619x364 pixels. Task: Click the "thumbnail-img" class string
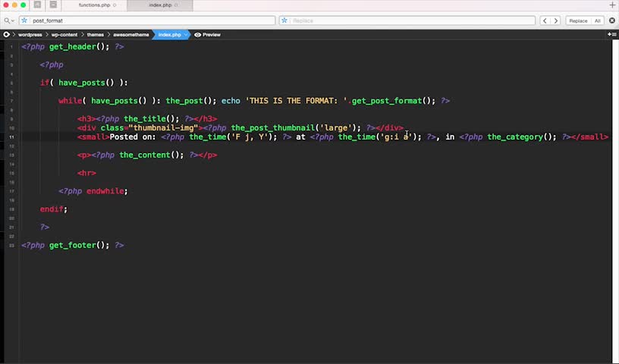pyautogui.click(x=163, y=127)
